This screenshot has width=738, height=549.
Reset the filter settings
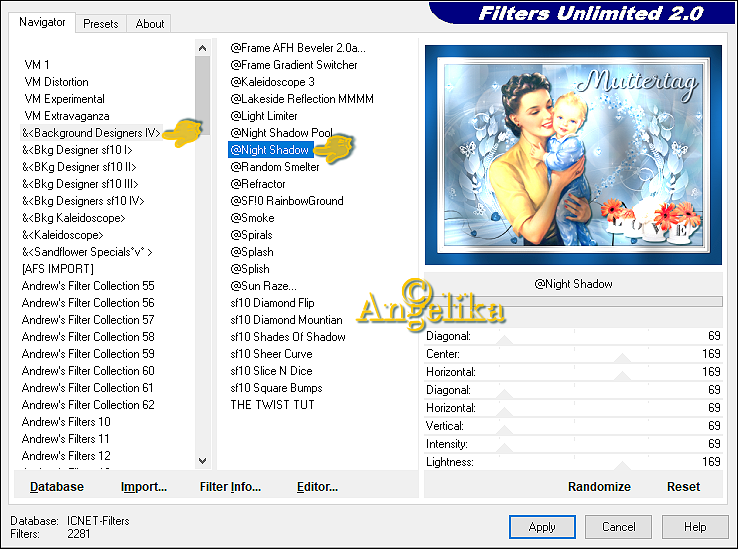tap(683, 487)
